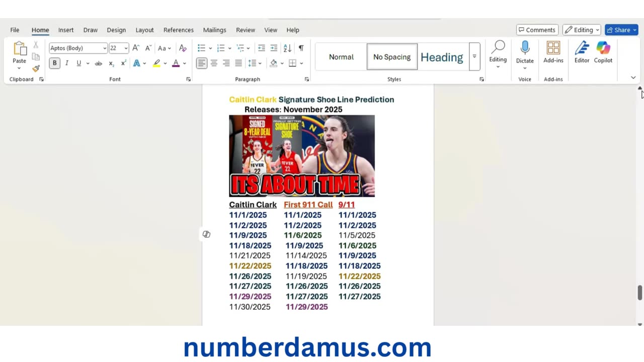644x362 pixels.
Task: Start Dictate microphone
Action: pos(525,48)
